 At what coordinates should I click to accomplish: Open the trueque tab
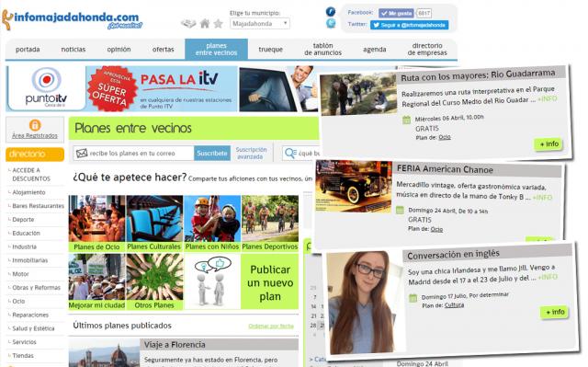click(270, 49)
